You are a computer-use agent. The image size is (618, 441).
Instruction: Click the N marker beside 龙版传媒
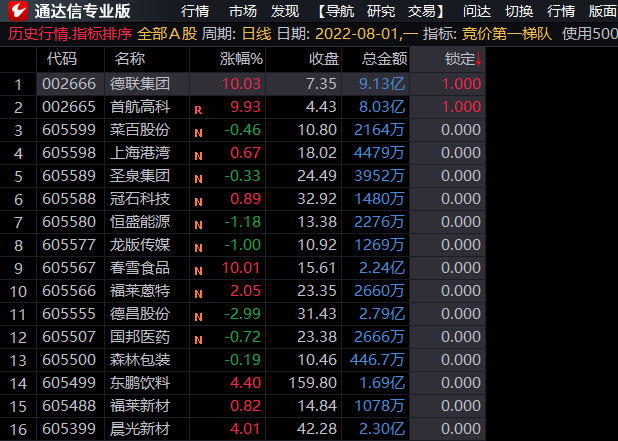click(198, 248)
